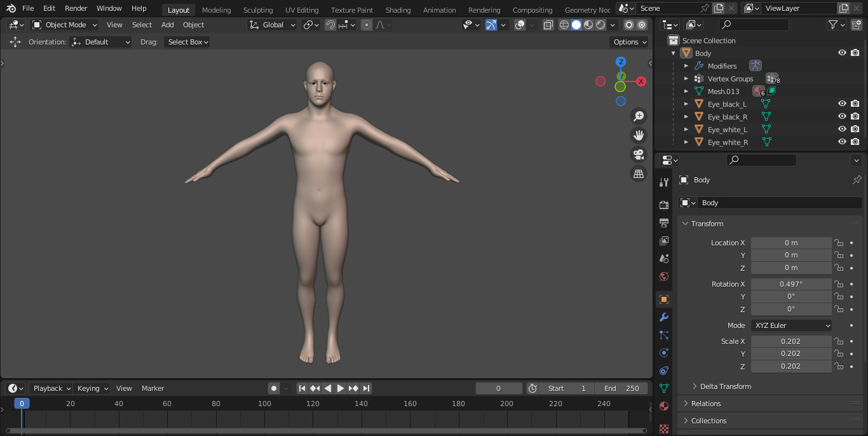Click the pin icon in properties header
Image resolution: width=868 pixels, height=436 pixels.
point(857,180)
